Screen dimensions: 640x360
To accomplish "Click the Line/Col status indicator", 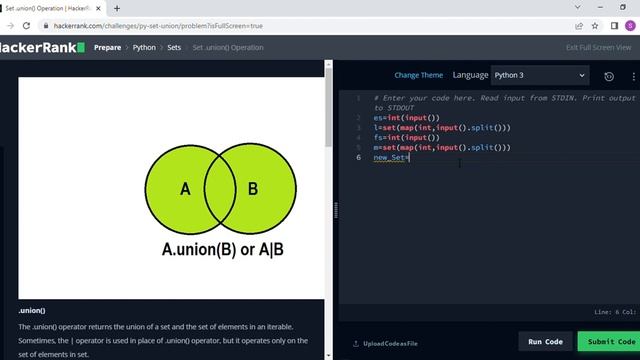I will 615,312.
